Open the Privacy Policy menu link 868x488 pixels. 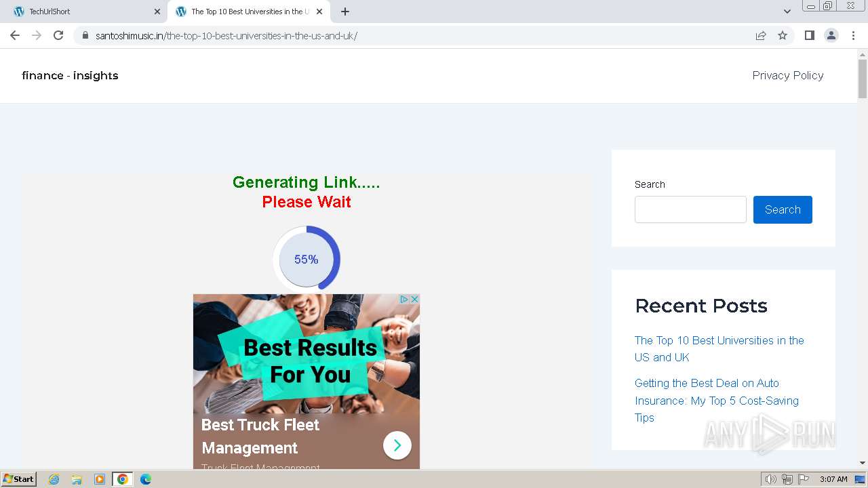tap(788, 75)
